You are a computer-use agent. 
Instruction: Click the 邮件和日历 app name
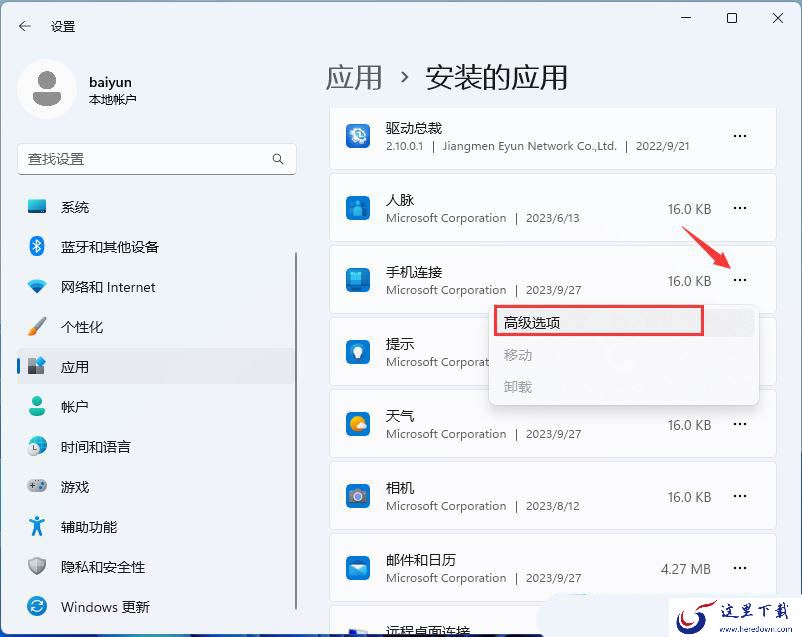421,560
